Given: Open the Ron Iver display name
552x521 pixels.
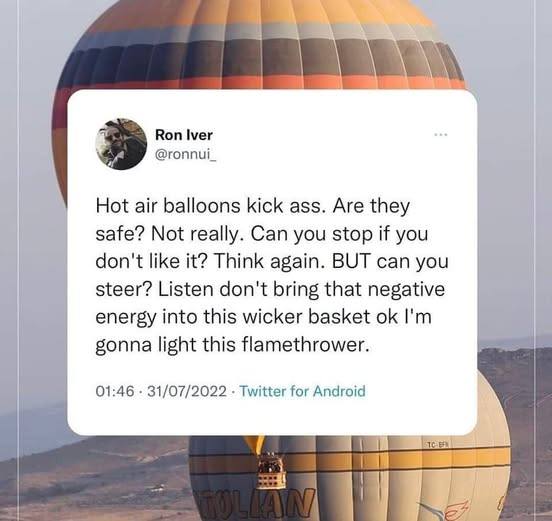Looking at the screenshot, I should pos(184,135).
